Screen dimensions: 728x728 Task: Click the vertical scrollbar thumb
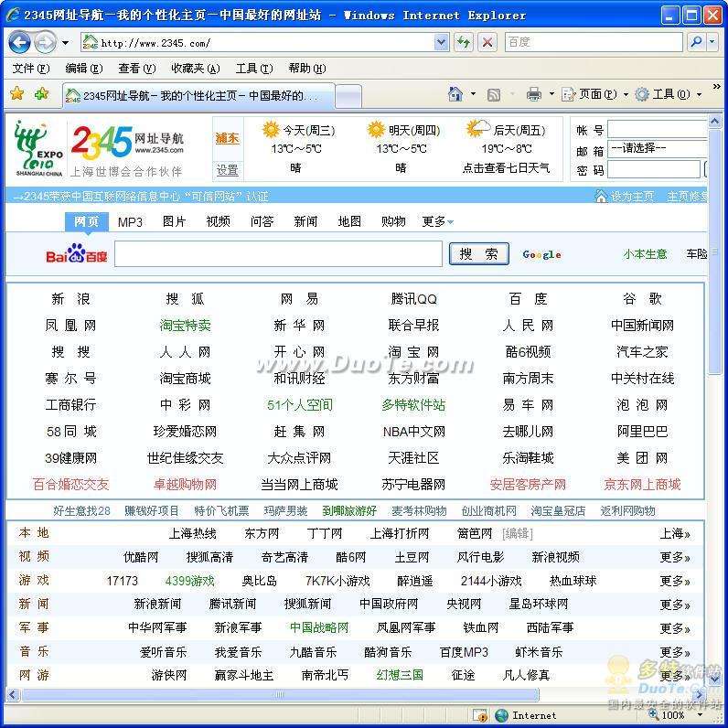pos(714,251)
